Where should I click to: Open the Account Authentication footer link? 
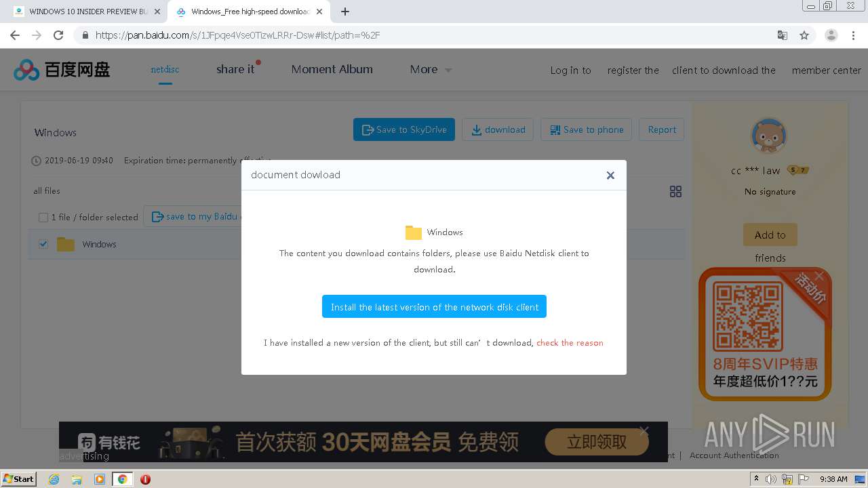click(734, 455)
